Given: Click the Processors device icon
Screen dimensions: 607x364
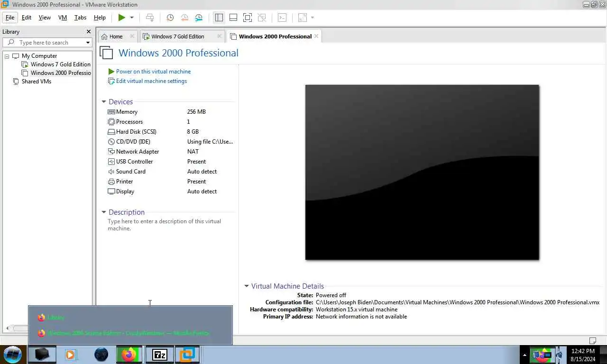Looking at the screenshot, I should (111, 122).
